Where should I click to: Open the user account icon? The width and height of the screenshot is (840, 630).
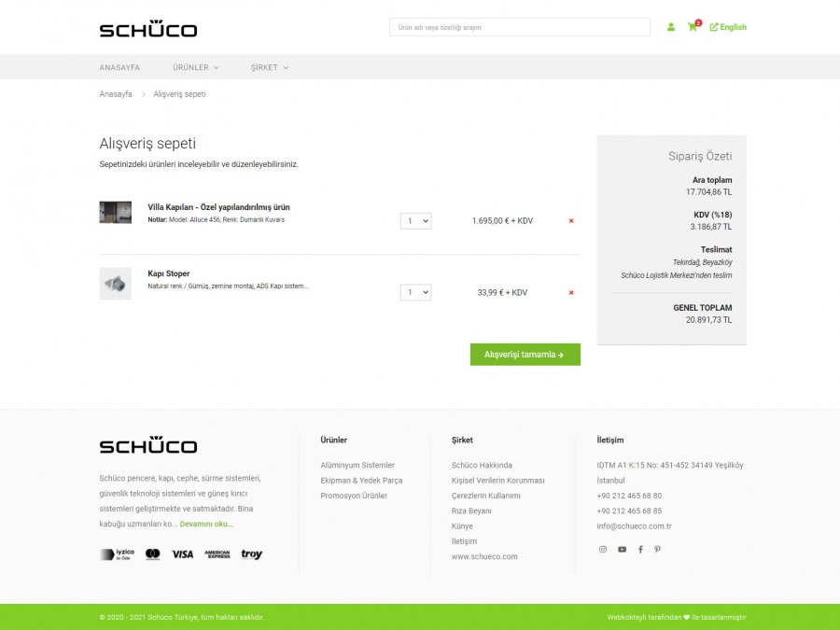coord(670,27)
